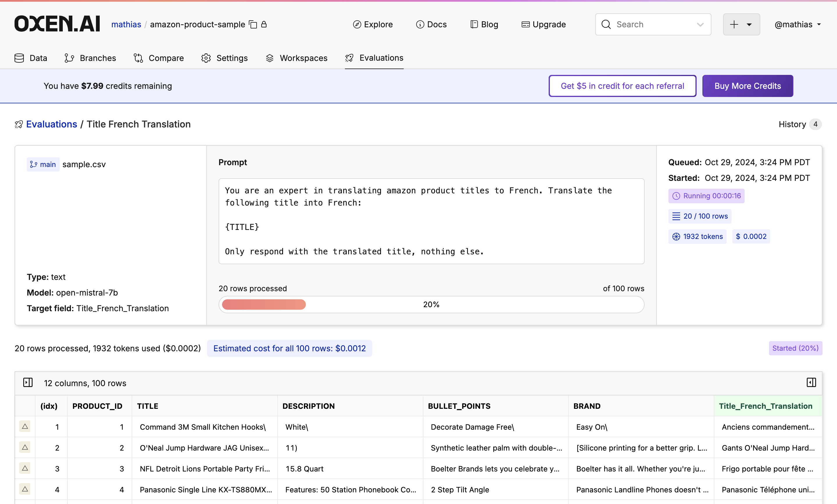This screenshot has width=837, height=504.
Task: Toggle the right table sidebar panel icon
Action: 811,382
